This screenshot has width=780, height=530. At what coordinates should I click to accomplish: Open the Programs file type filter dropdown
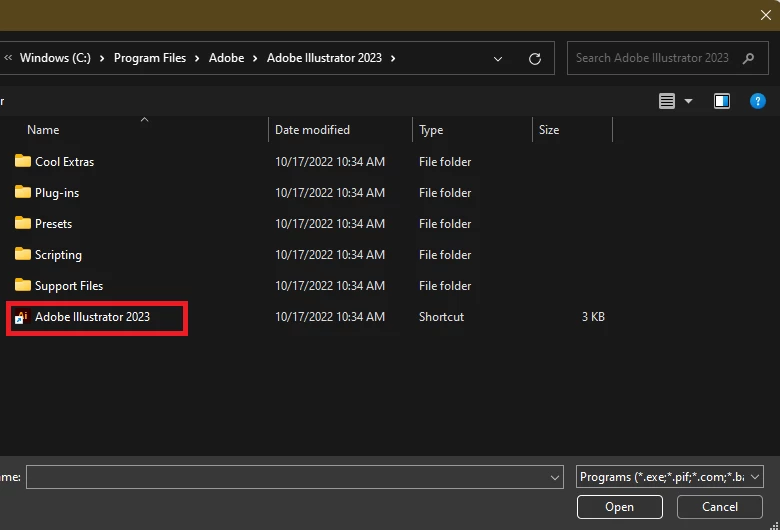tap(755, 477)
